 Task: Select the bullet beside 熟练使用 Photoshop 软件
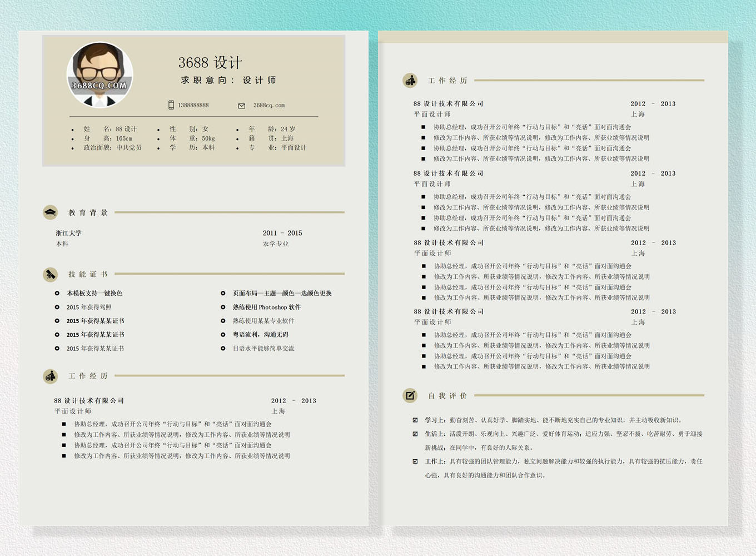[x=223, y=307]
